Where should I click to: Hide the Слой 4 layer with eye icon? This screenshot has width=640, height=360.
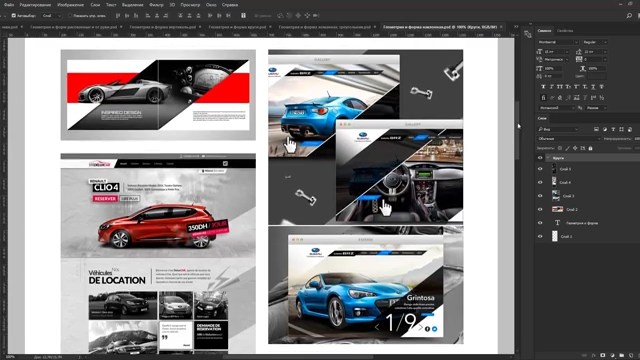coord(540,182)
